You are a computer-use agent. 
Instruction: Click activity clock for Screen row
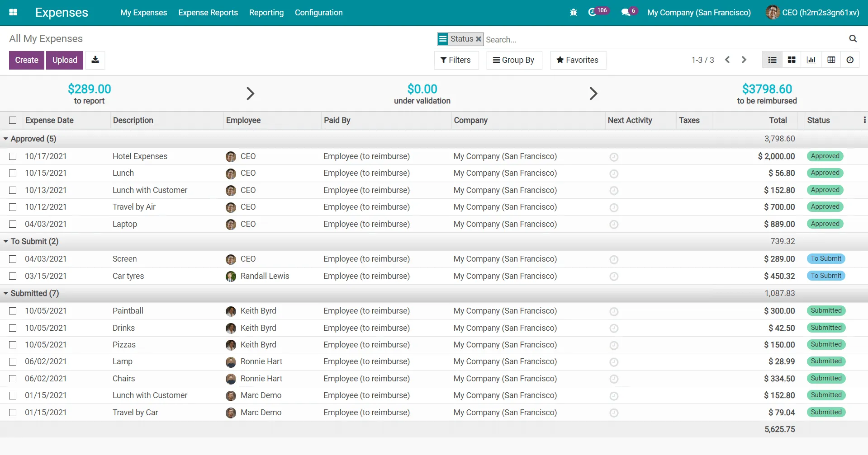[x=614, y=259]
